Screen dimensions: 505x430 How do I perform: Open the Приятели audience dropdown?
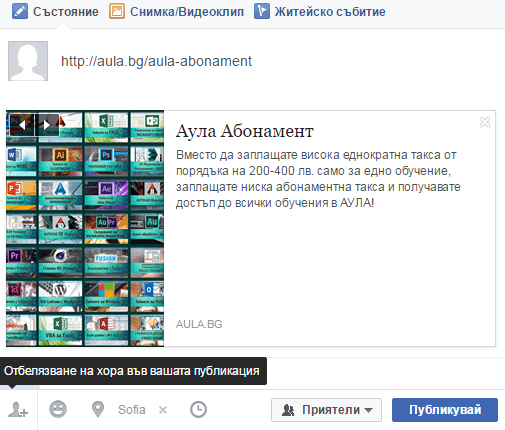click(326, 410)
